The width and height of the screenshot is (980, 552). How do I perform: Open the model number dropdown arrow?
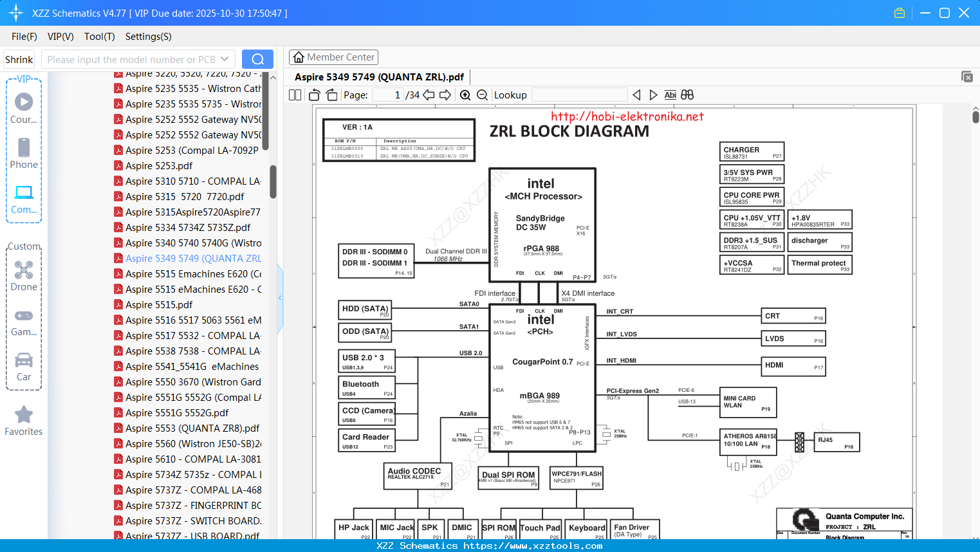(x=225, y=59)
